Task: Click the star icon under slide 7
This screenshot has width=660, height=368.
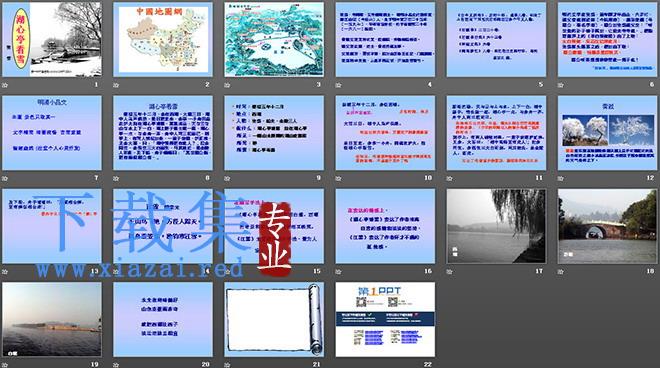Action: tap(5, 179)
